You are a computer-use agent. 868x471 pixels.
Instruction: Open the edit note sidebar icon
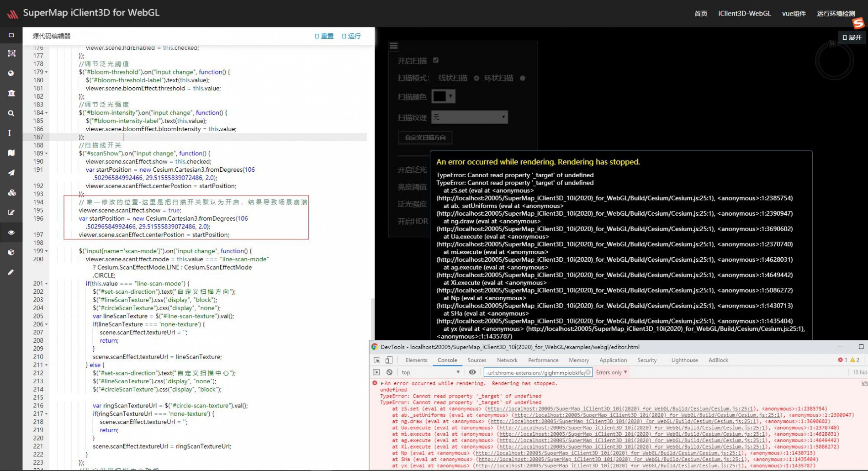(11, 212)
